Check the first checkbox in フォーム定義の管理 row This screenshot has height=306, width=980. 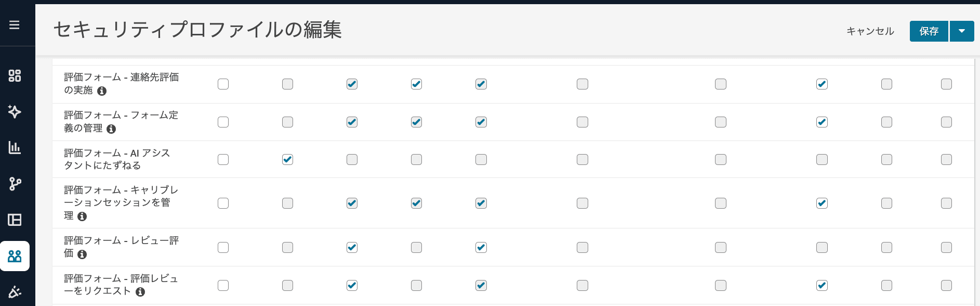pyautogui.click(x=223, y=122)
